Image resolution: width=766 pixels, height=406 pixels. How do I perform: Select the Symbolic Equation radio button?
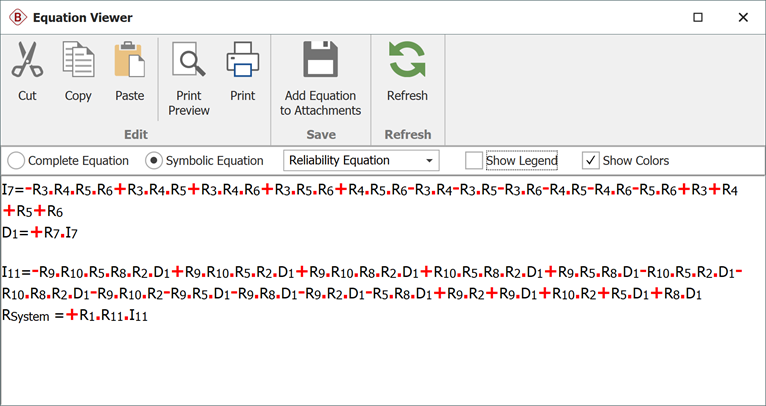tap(154, 160)
